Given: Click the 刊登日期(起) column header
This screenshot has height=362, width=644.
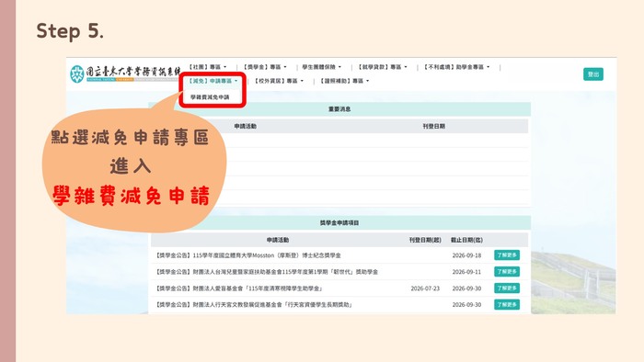Looking at the screenshot, I should [425, 240].
